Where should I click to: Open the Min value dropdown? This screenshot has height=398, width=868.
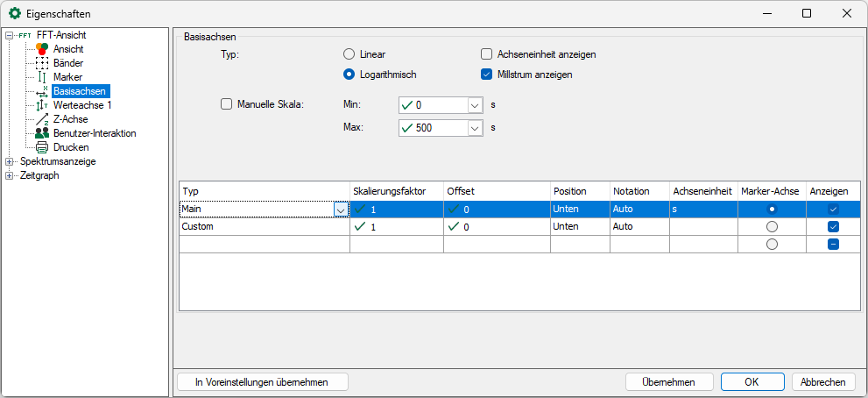(x=475, y=105)
